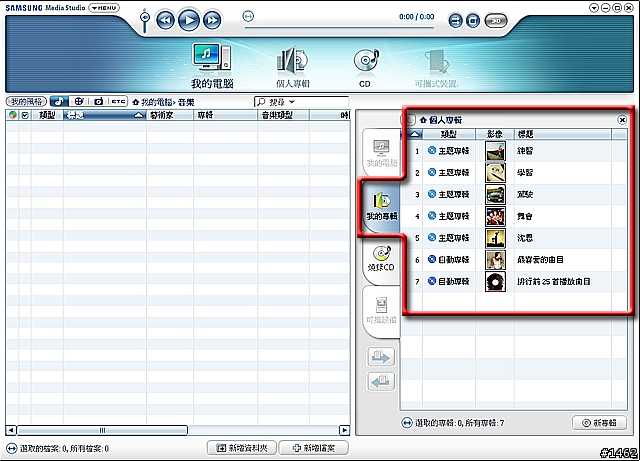Screen dimensions: 640x461
Task: Click the highlighted sorted column header with arrow
Action: 105,115
